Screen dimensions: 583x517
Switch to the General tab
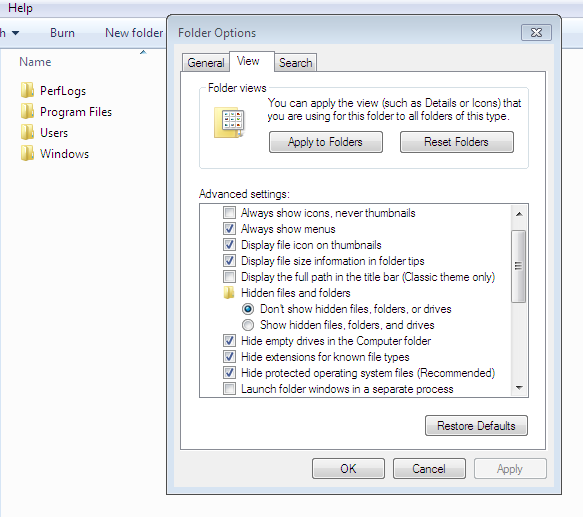206,62
